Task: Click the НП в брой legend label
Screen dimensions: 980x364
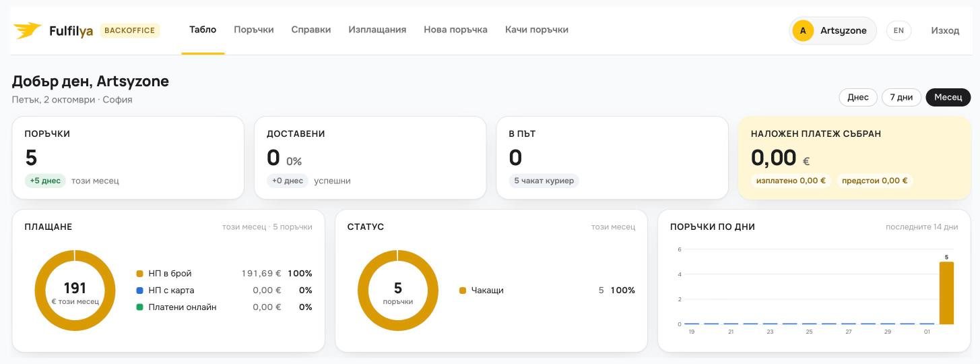Action: pyautogui.click(x=170, y=274)
